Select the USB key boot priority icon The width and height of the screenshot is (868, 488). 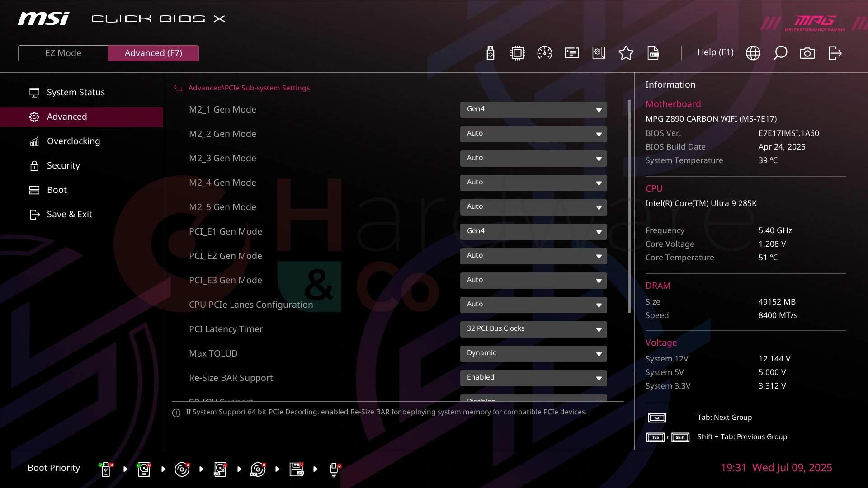(x=106, y=469)
